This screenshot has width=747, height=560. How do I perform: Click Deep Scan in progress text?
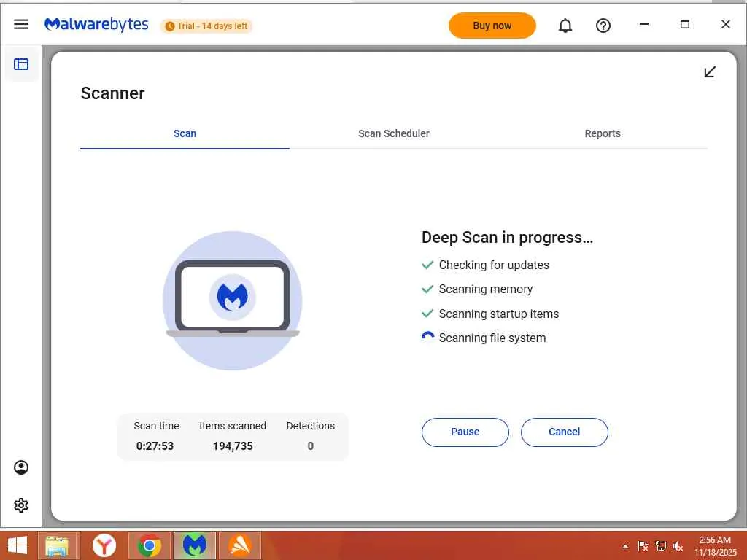click(508, 237)
